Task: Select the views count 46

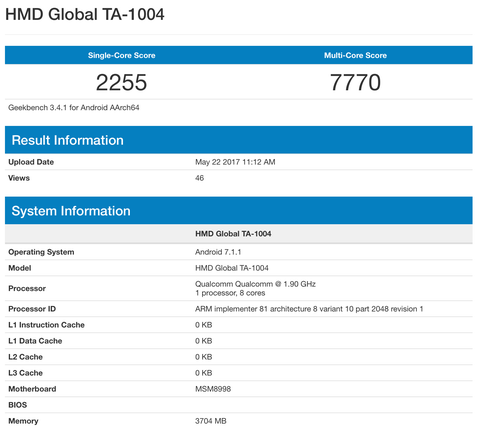Action: 199,178
